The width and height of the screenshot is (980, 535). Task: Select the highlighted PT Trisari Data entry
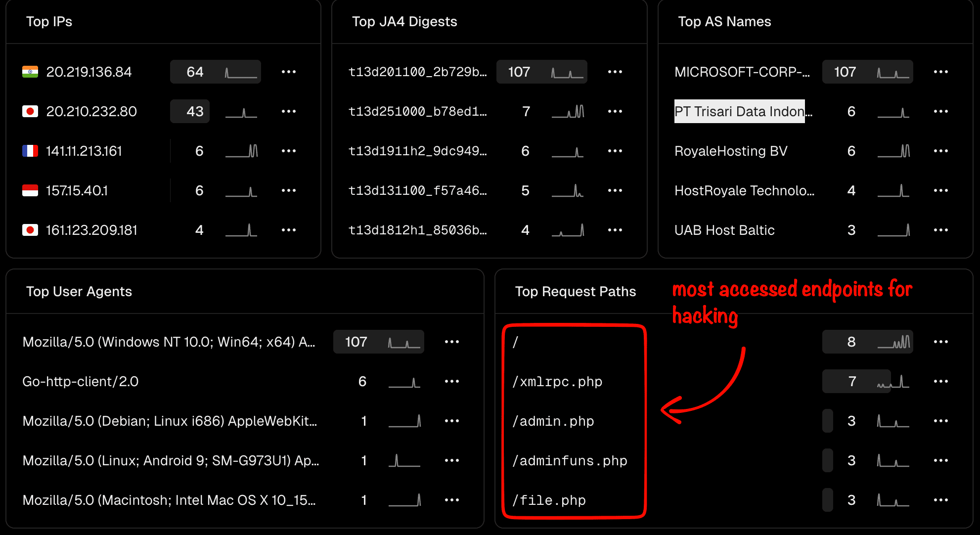(x=739, y=111)
